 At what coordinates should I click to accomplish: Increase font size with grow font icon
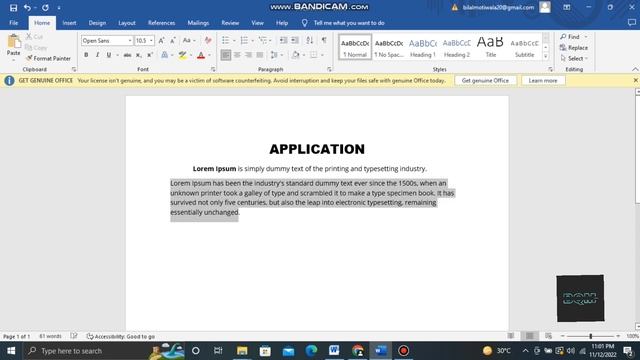pos(162,40)
